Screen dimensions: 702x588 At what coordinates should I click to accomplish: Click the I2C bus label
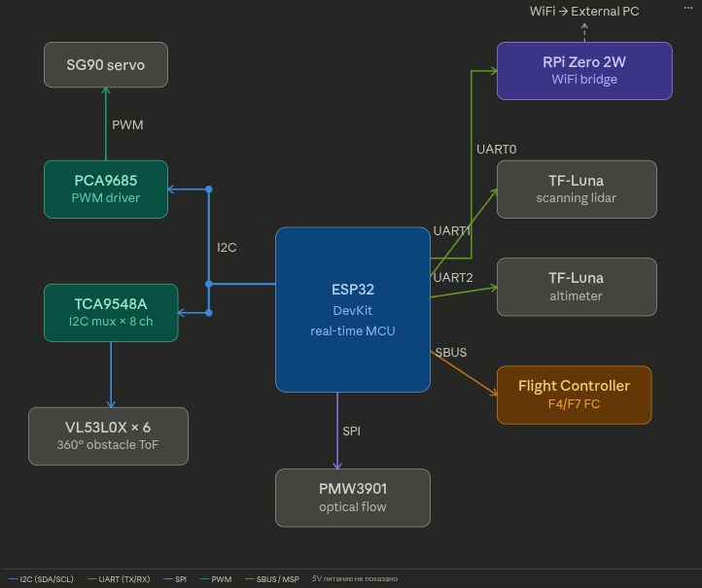coord(227,248)
